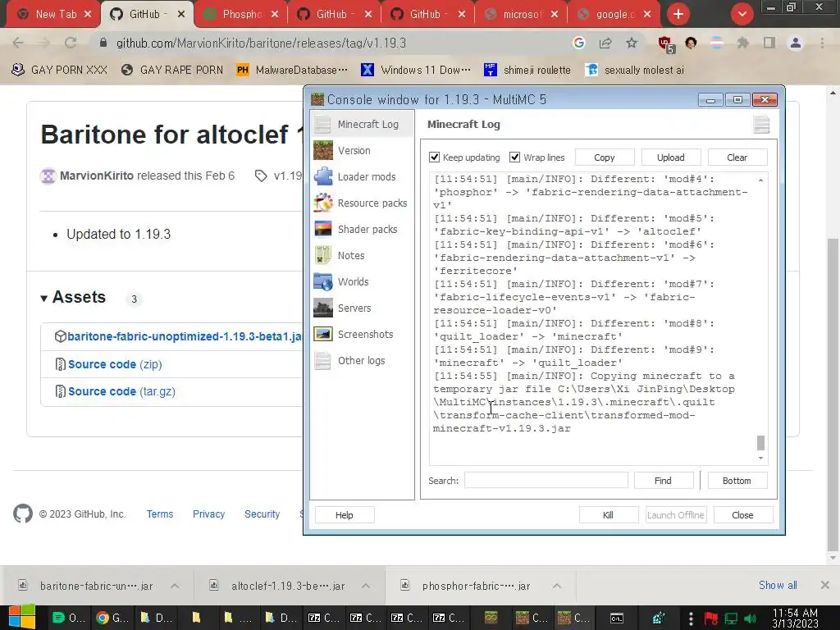Click the v1.19 tag icon
This screenshot has width=840, height=630.
[x=261, y=176]
